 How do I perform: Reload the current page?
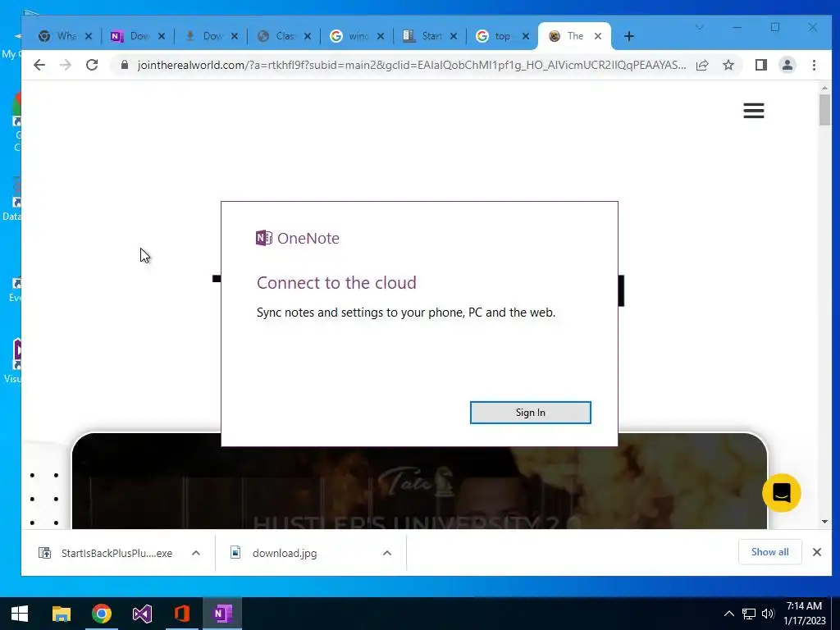coord(92,65)
